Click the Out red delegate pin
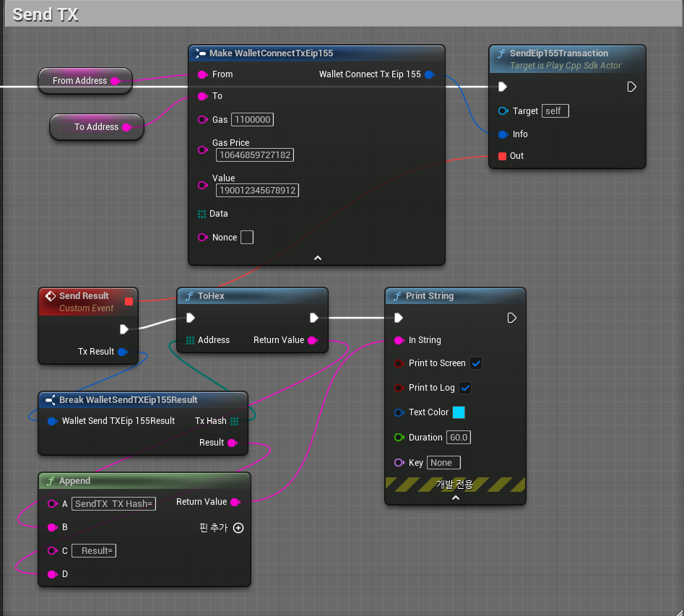This screenshot has height=616, width=684. (x=503, y=156)
